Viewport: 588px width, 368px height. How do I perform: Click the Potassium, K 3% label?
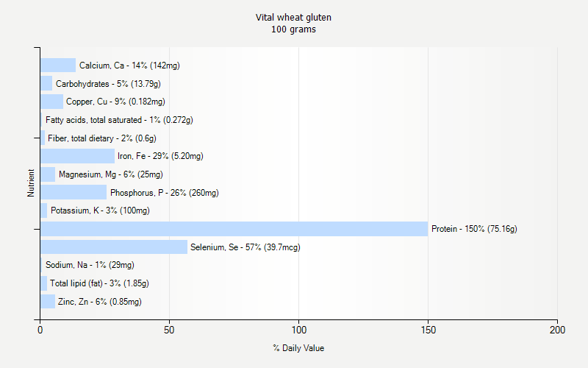[100, 210]
